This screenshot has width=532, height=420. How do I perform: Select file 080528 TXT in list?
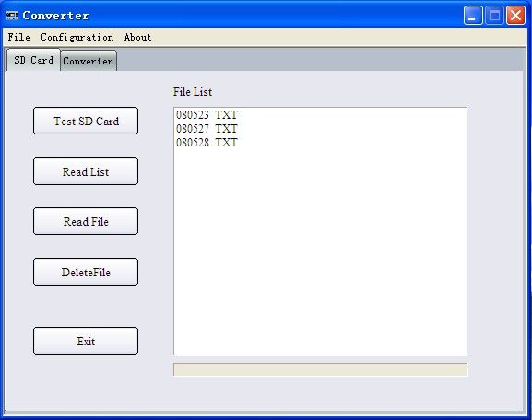click(207, 143)
